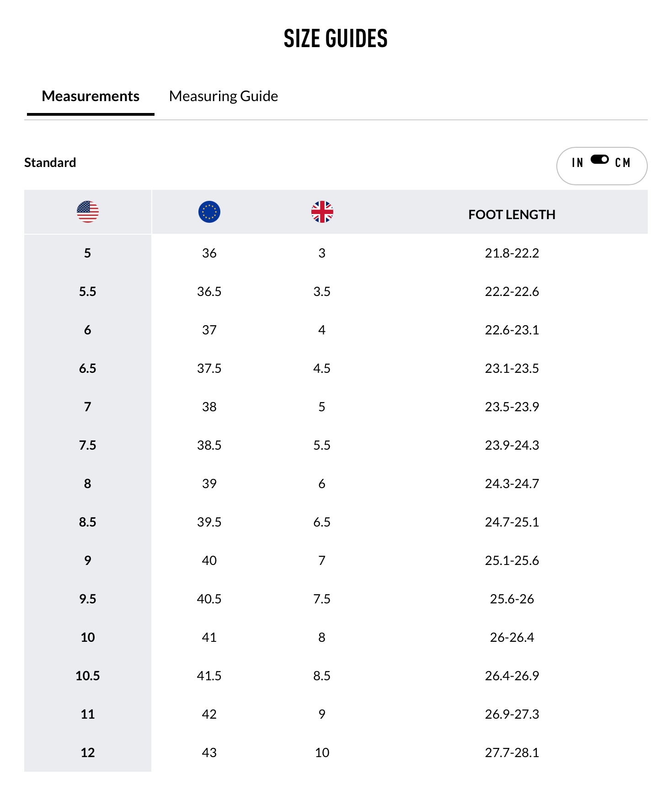The width and height of the screenshot is (672, 785).
Task: Click US size 12 row label
Action: (88, 753)
